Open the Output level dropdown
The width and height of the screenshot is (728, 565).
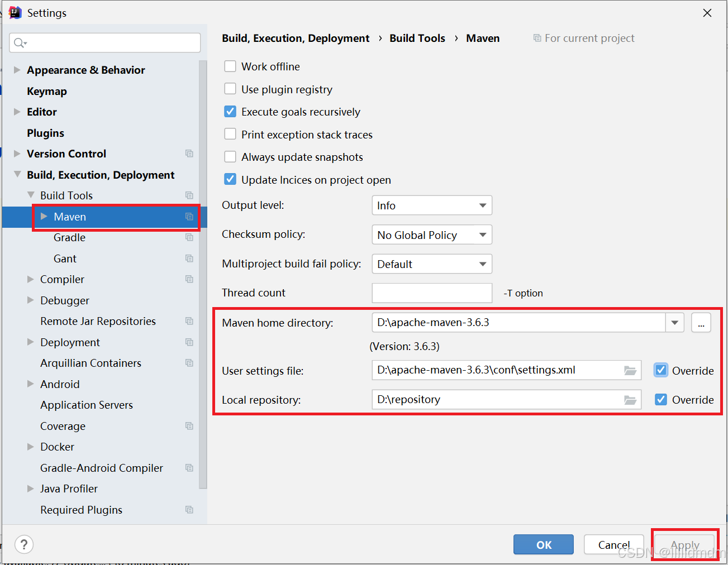(432, 205)
